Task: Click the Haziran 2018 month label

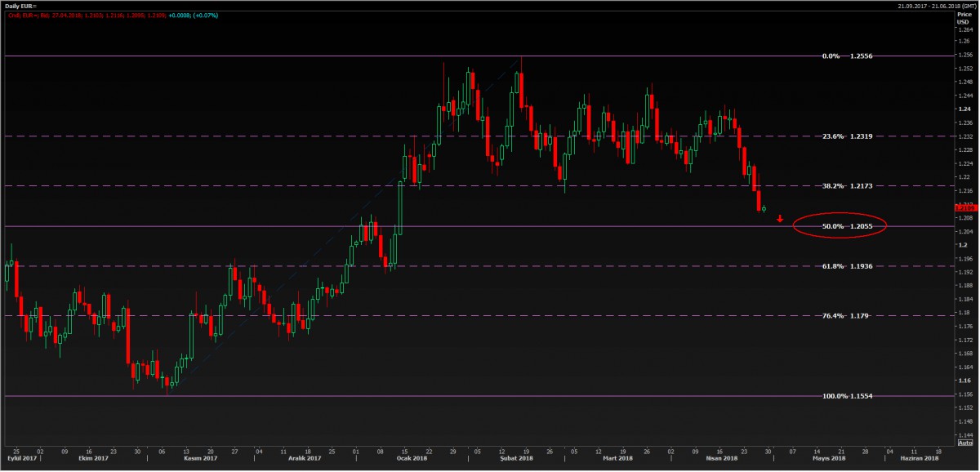Action: [920, 460]
